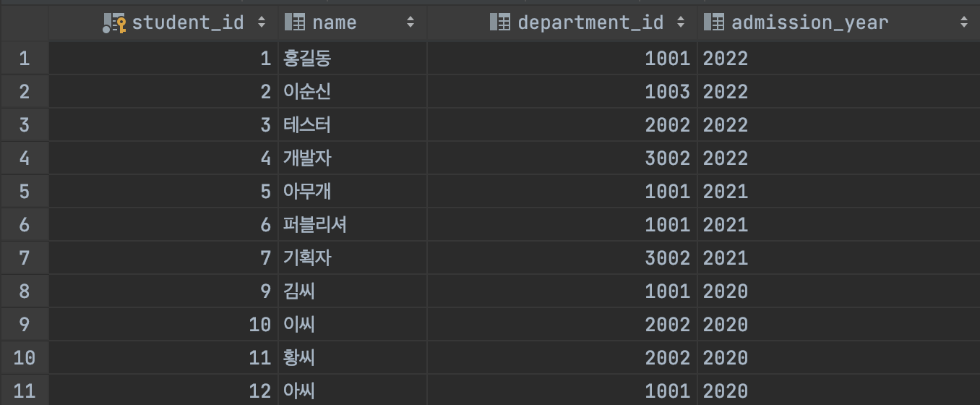Click department_id 1001 in 홍길동's row

[562, 59]
